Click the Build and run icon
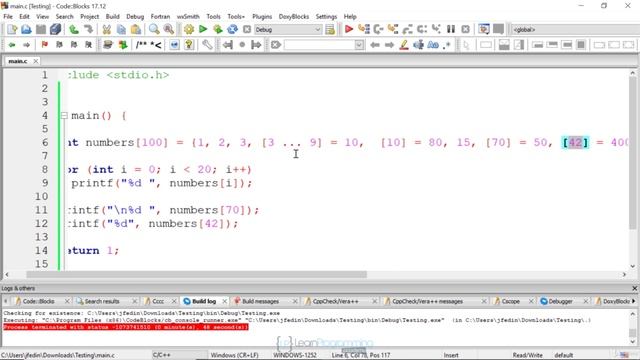Image resolution: width=640 pixels, height=360 pixels. (x=218, y=29)
